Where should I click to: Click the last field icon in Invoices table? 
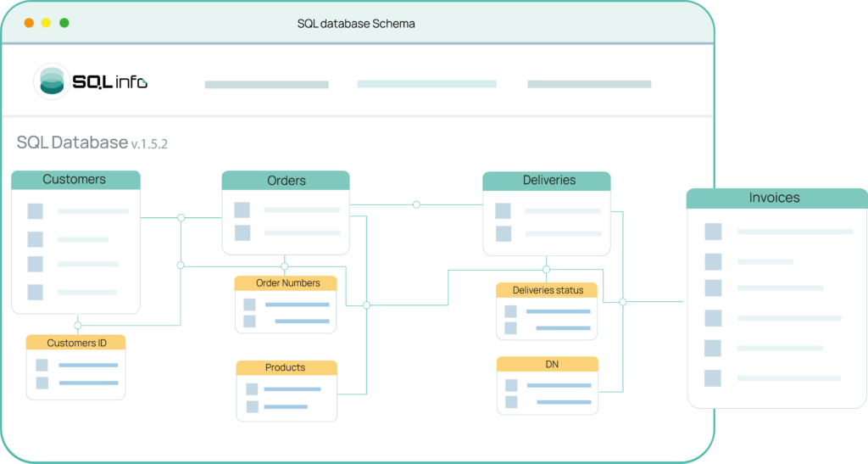(712, 378)
